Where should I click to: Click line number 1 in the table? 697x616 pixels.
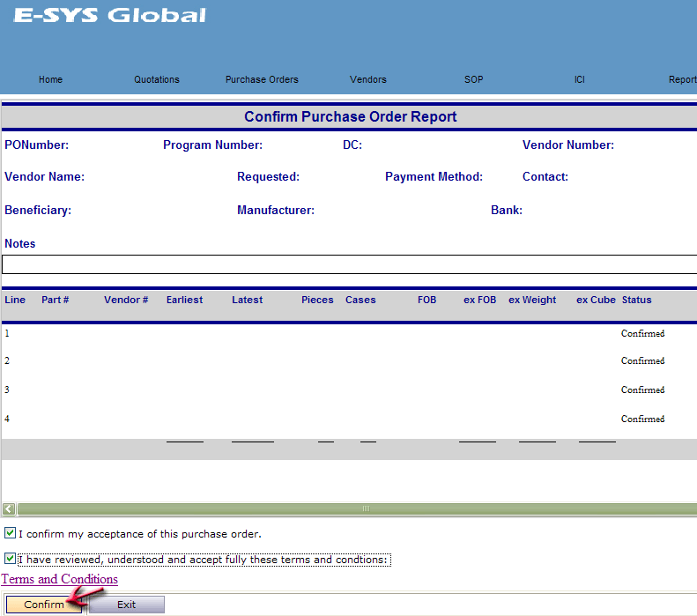tap(7, 333)
